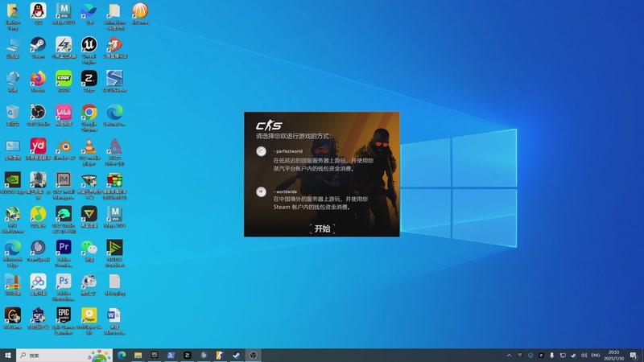Open the Unreal Engine desktop shortcut
Image resolution: width=644 pixels, height=362 pixels.
click(89, 50)
